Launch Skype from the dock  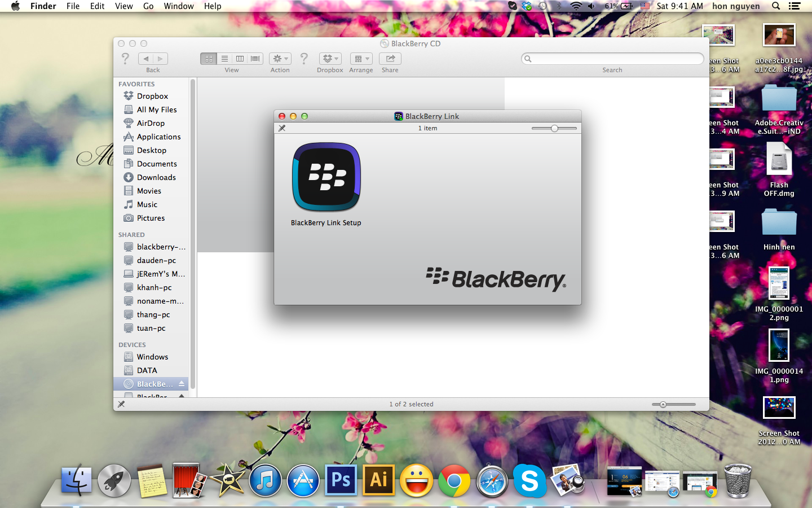[x=529, y=480]
